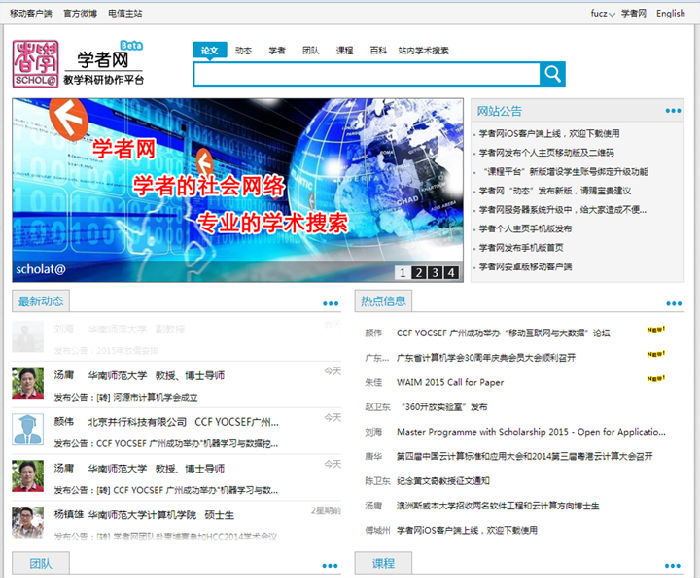Click the main banner image 学者的社会网络
700x578 pixels.
[238, 190]
